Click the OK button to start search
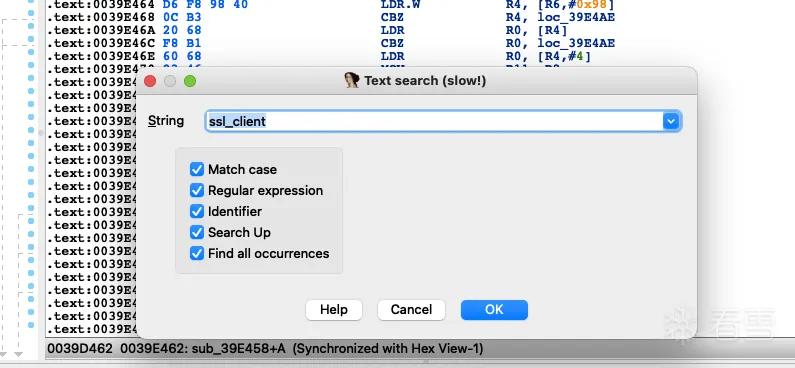The image size is (795, 368). (x=494, y=310)
